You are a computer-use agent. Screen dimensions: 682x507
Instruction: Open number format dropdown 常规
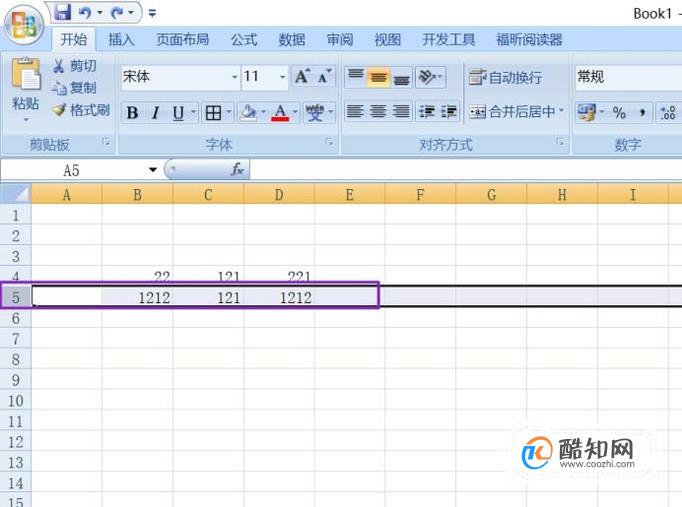(629, 77)
